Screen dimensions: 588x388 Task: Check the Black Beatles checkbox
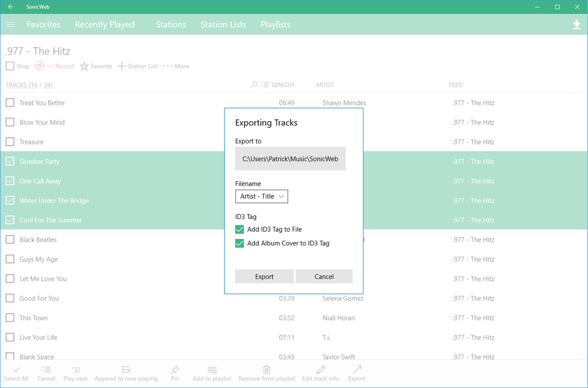coord(10,240)
